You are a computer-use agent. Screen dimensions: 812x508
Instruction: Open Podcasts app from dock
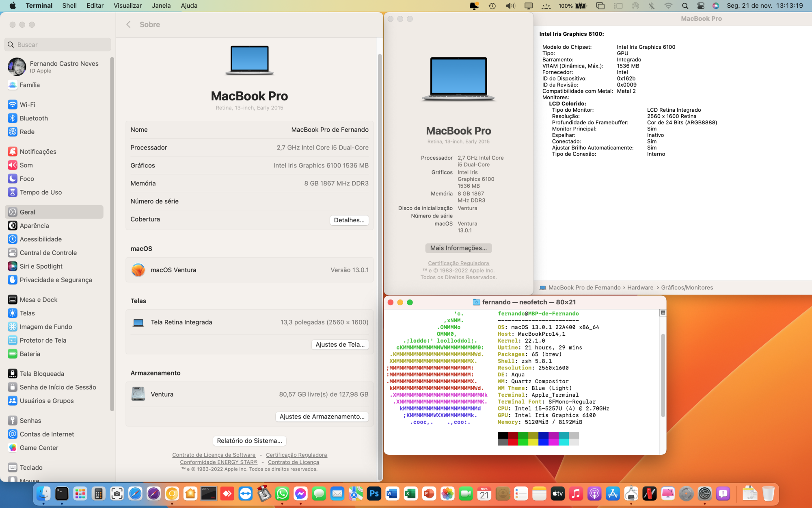tap(594, 494)
